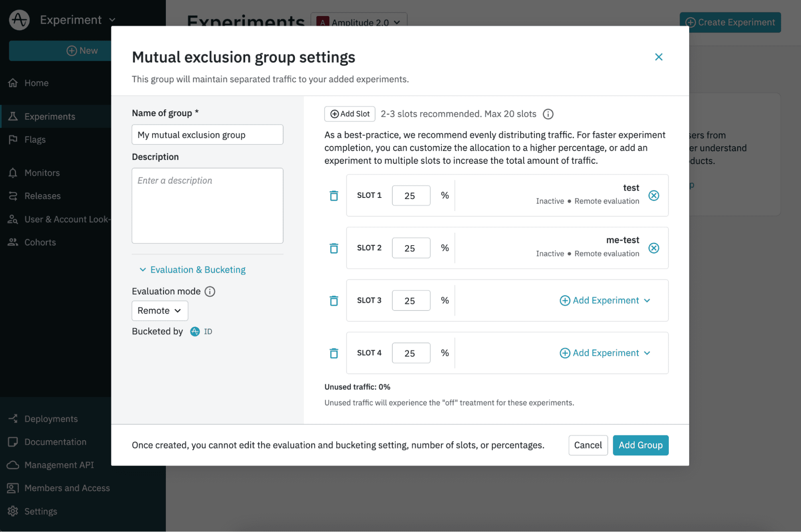Click the trash icon for Slot 4
801x532 pixels.
[x=334, y=353]
